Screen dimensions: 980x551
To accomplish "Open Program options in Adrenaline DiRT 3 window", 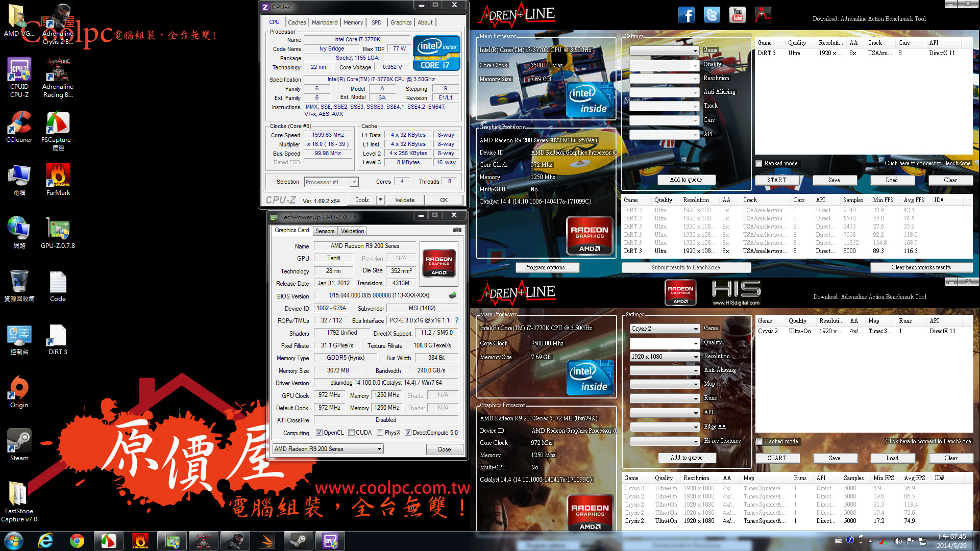I will point(546,267).
